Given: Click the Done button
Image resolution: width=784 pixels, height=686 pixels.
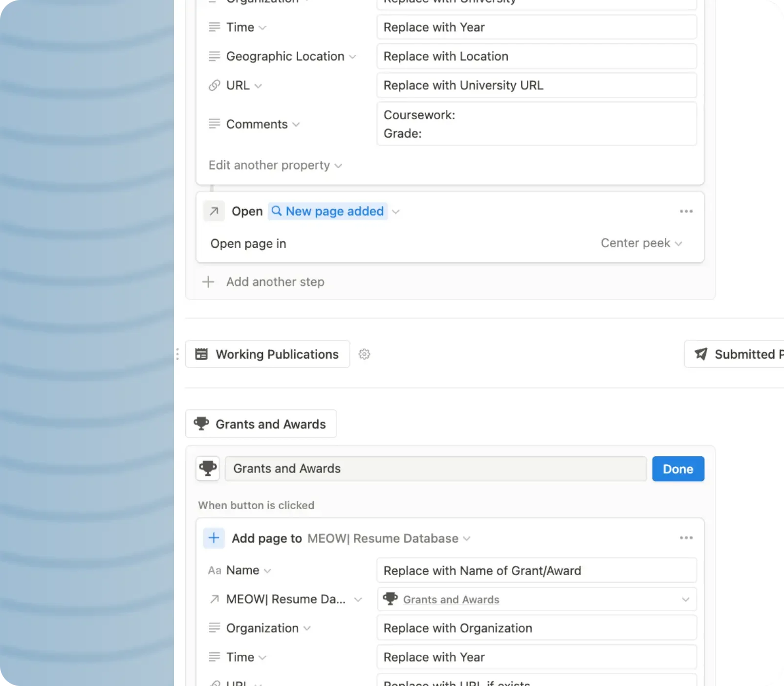Looking at the screenshot, I should pos(678,468).
